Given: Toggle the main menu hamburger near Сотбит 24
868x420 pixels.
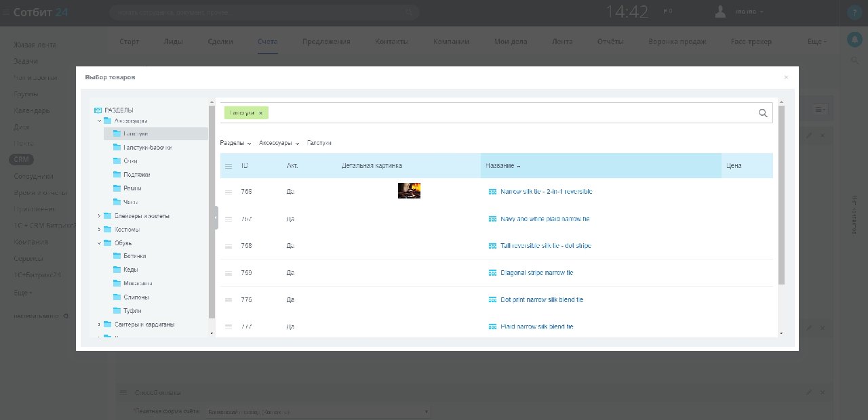Looking at the screenshot, I should click(6, 12).
